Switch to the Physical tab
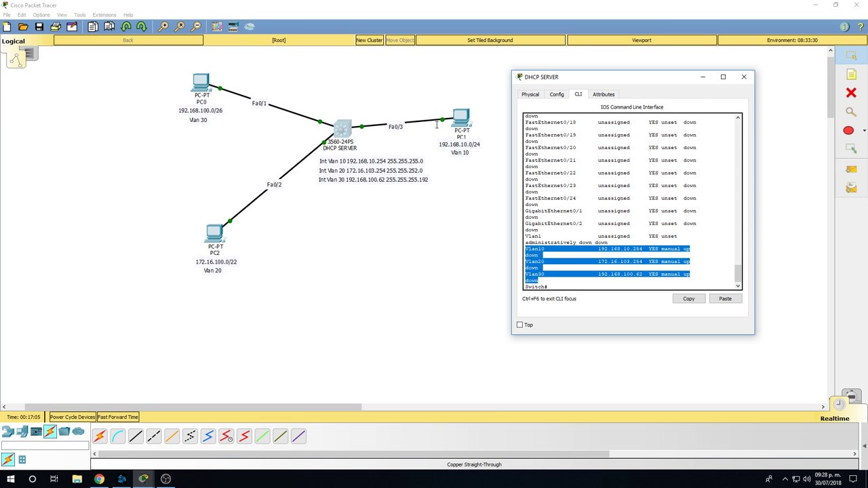This screenshot has height=488, width=868. [530, 94]
